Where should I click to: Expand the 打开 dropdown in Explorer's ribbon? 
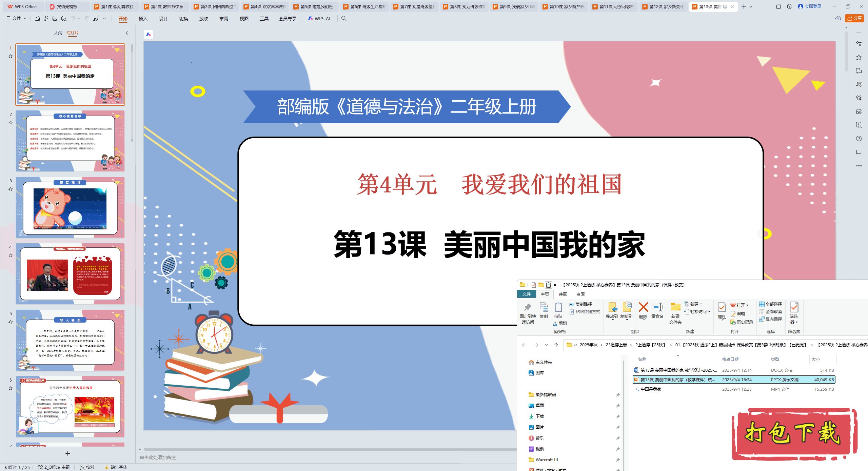click(x=747, y=305)
